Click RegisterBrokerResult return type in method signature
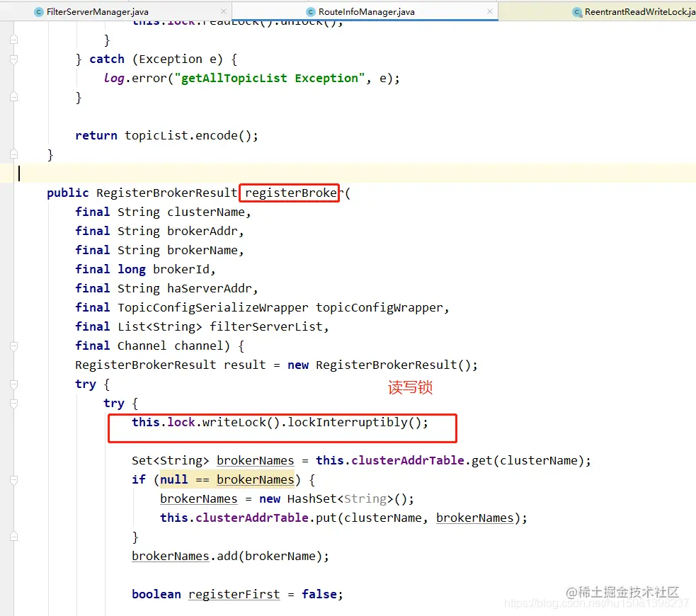The image size is (696, 616). click(x=167, y=193)
